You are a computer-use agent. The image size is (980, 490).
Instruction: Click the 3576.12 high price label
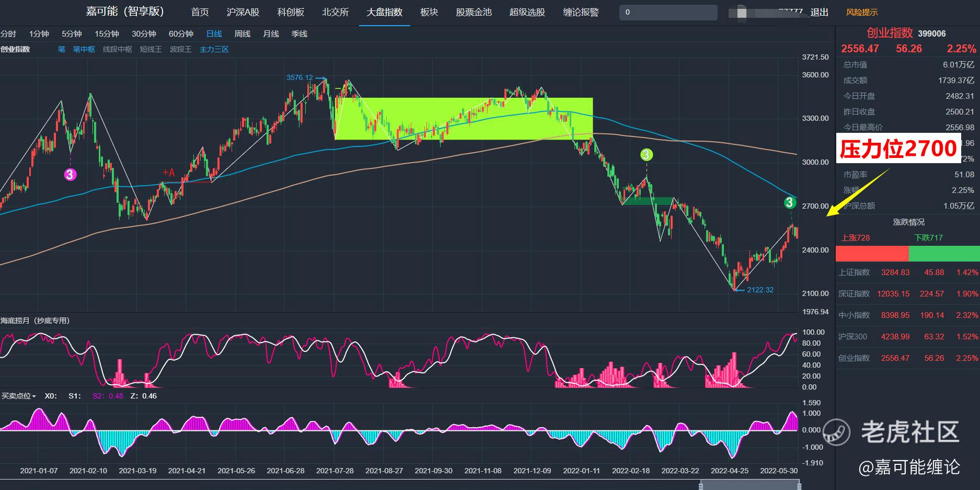[x=299, y=77]
